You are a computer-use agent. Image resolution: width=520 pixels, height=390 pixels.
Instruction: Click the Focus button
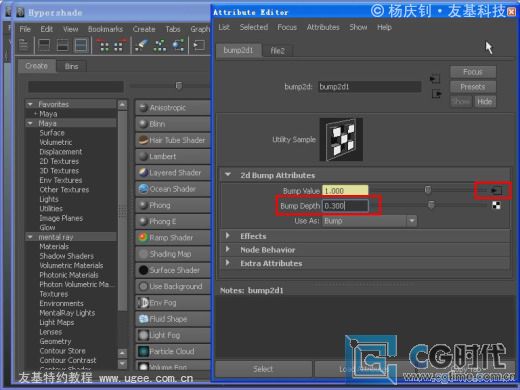click(x=473, y=72)
